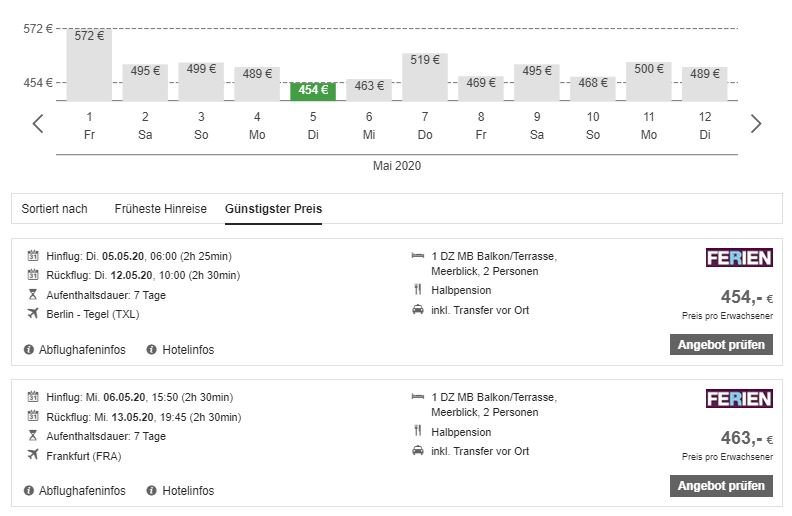
Task: Select the 572 € bar for Friday 1
Action: pyautogui.click(x=89, y=65)
